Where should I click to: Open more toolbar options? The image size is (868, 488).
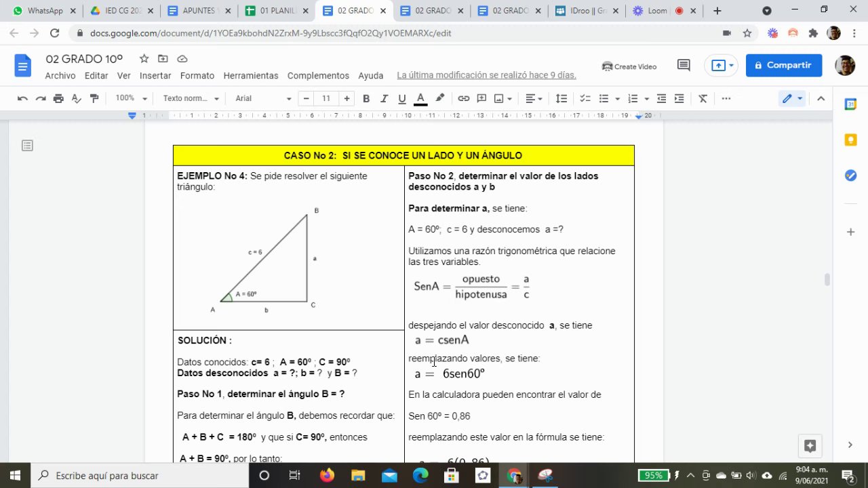tap(726, 98)
